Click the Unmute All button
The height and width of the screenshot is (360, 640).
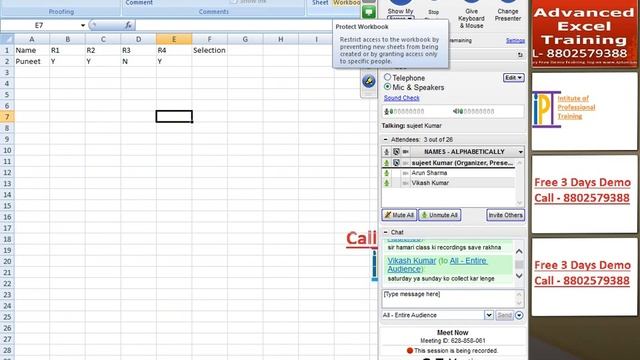440,215
